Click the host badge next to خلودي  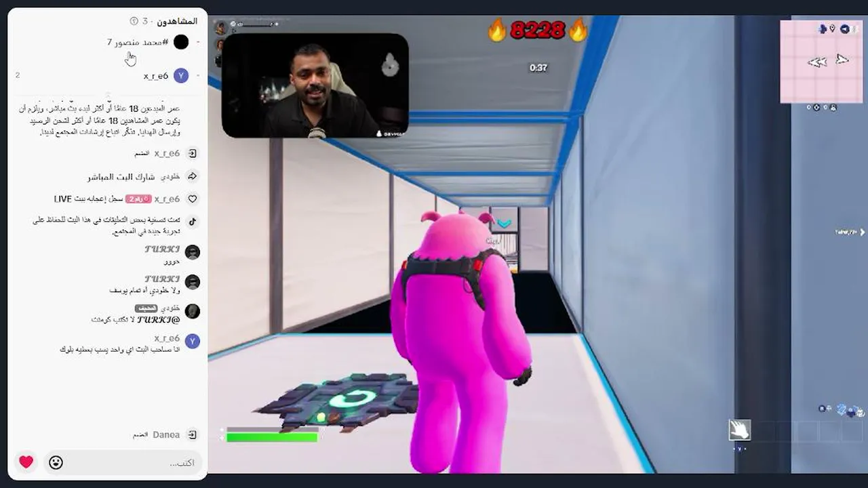pyautogui.click(x=146, y=308)
